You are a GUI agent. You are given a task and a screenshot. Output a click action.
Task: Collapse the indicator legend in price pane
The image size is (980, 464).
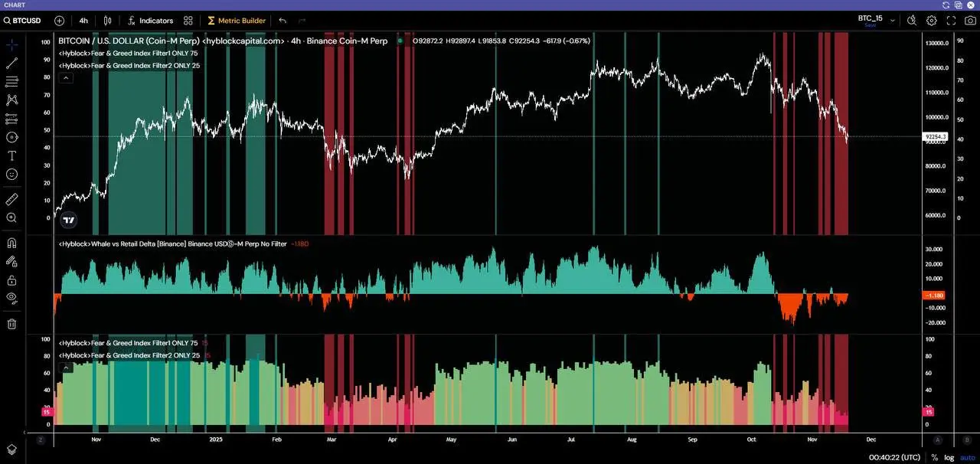(66, 78)
